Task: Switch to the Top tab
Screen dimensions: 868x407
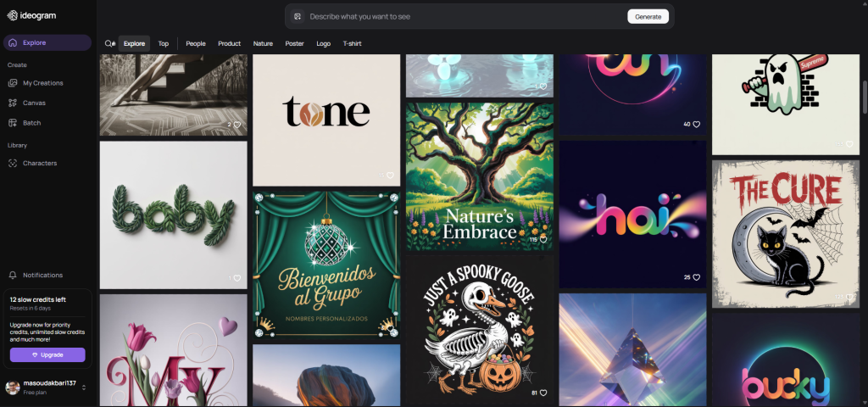Action: (x=163, y=43)
